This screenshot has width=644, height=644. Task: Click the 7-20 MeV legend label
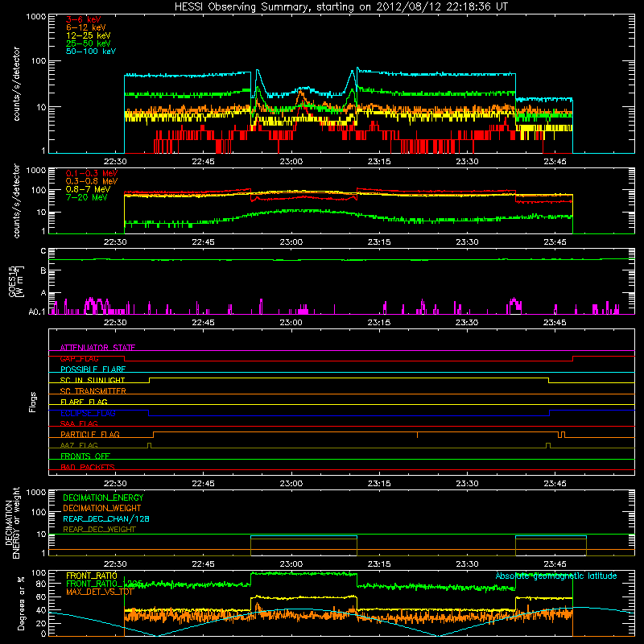86,197
